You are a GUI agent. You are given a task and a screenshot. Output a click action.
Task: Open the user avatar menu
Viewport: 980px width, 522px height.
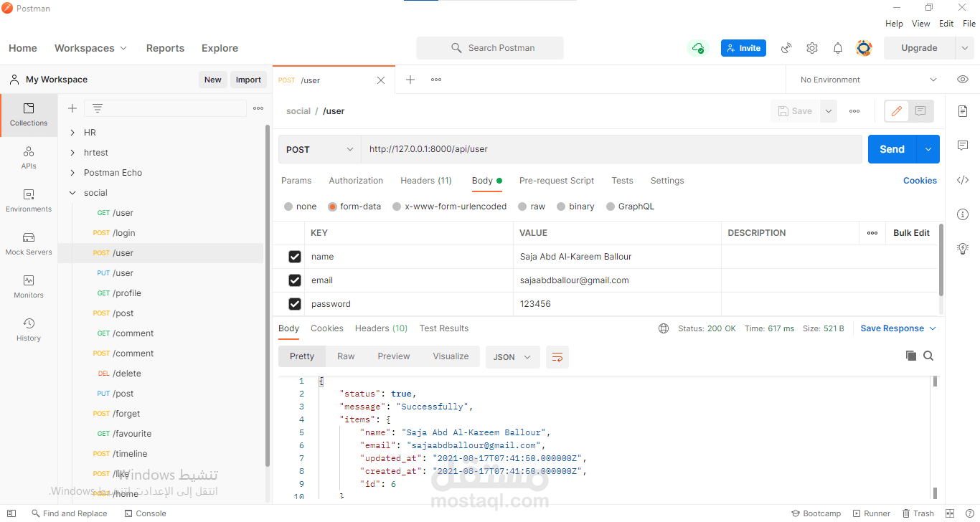(x=864, y=48)
